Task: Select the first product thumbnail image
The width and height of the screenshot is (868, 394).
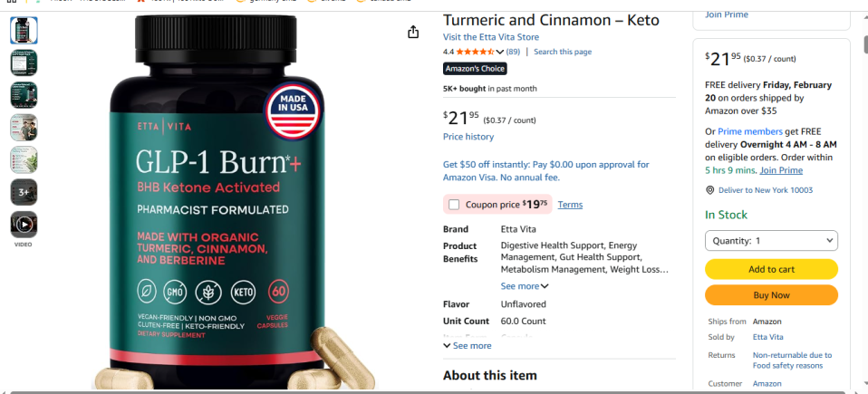Action: [24, 31]
